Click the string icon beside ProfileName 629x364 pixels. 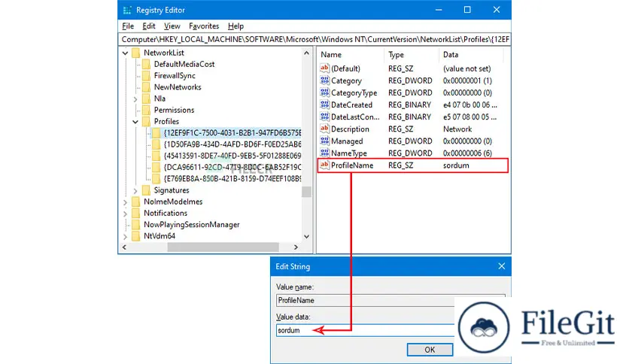point(324,165)
